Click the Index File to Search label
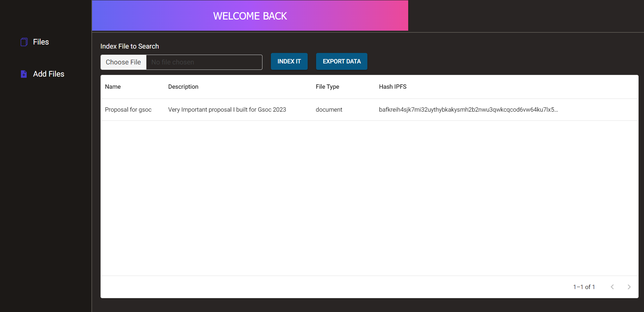The image size is (644, 312). click(x=130, y=46)
